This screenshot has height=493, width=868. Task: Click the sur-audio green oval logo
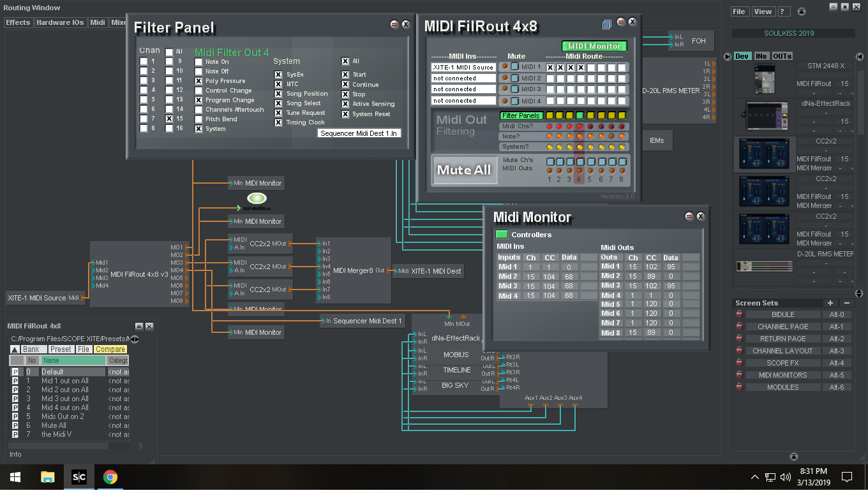coord(257,198)
